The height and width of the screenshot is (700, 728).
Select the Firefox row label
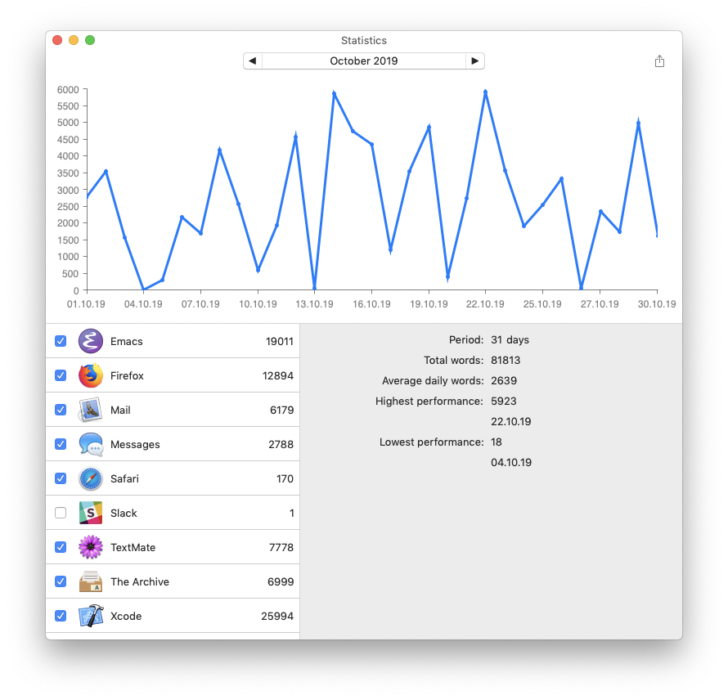click(127, 375)
